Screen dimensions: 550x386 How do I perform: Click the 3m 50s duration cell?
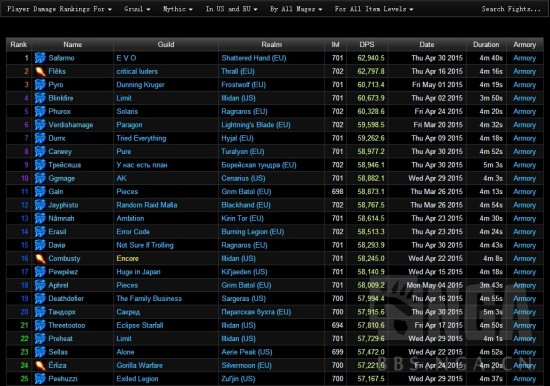pyautogui.click(x=491, y=98)
